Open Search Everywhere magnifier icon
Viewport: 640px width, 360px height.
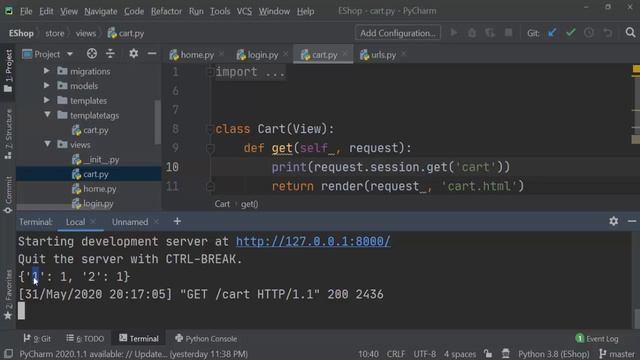pos(630,33)
